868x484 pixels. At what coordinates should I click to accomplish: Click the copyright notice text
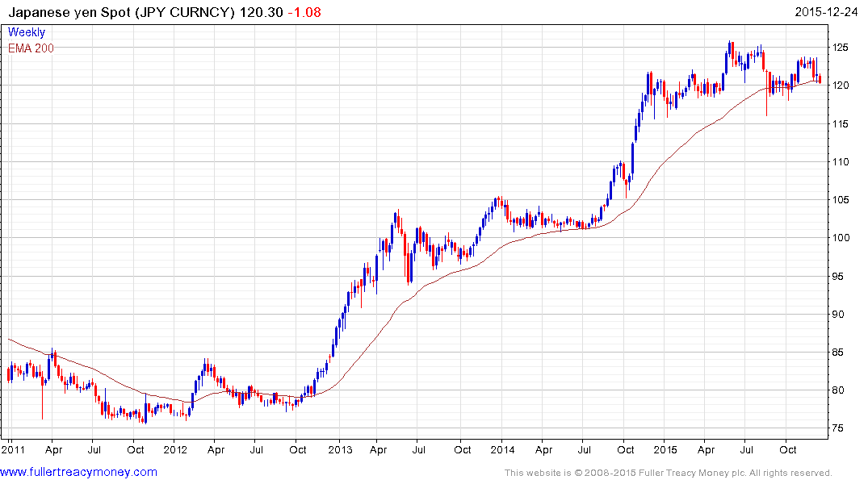(x=669, y=473)
